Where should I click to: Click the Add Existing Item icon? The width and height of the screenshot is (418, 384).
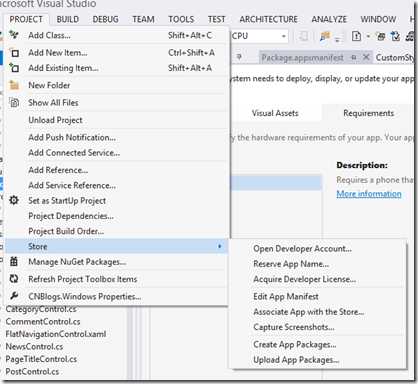pyautogui.click(x=14, y=68)
